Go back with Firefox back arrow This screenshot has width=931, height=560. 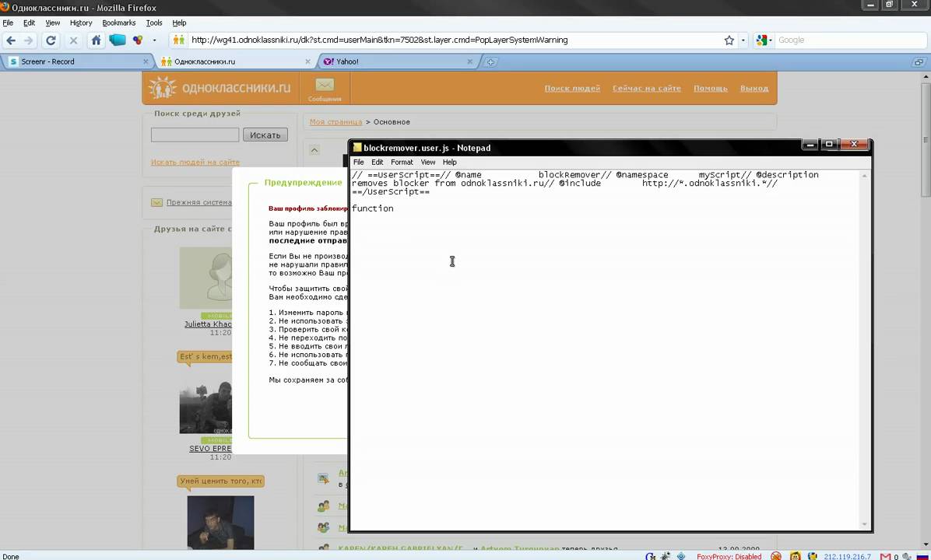[x=11, y=40]
